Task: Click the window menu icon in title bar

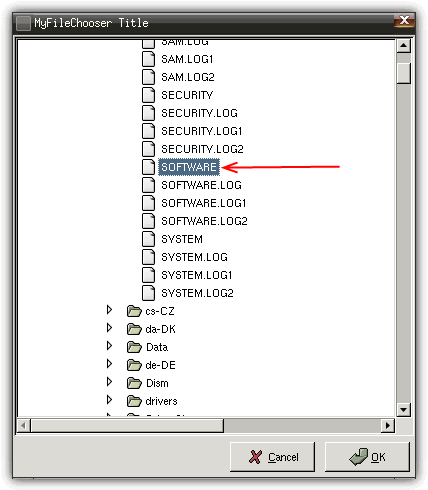Action: [23, 23]
